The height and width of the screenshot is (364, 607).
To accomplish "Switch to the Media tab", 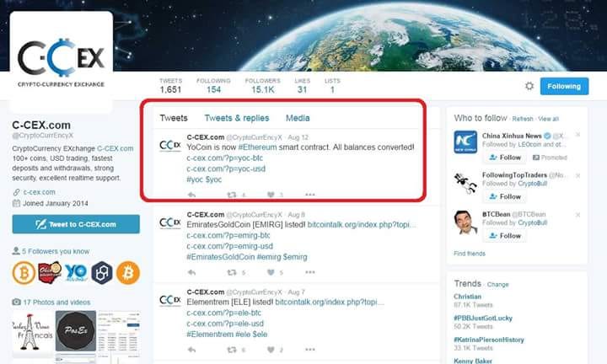I will click(x=298, y=118).
